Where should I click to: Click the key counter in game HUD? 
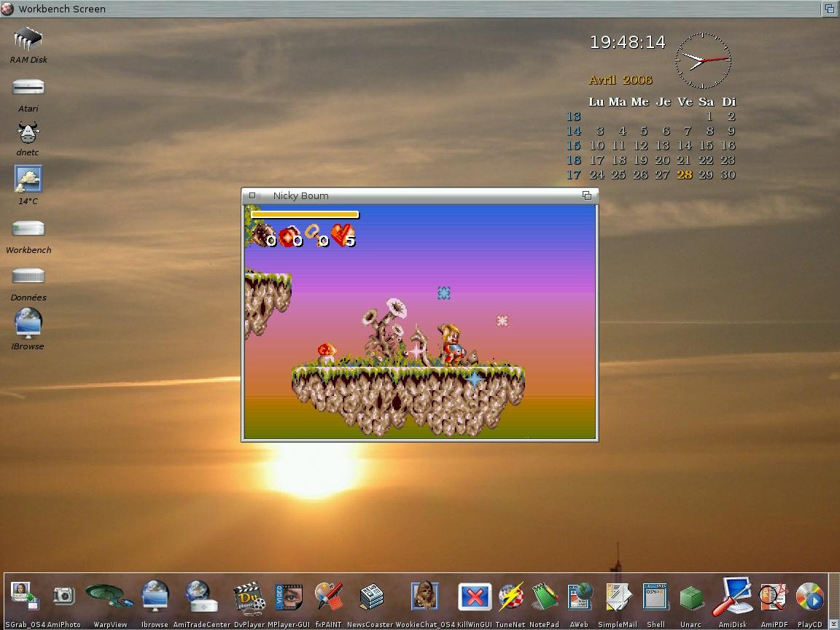(316, 236)
